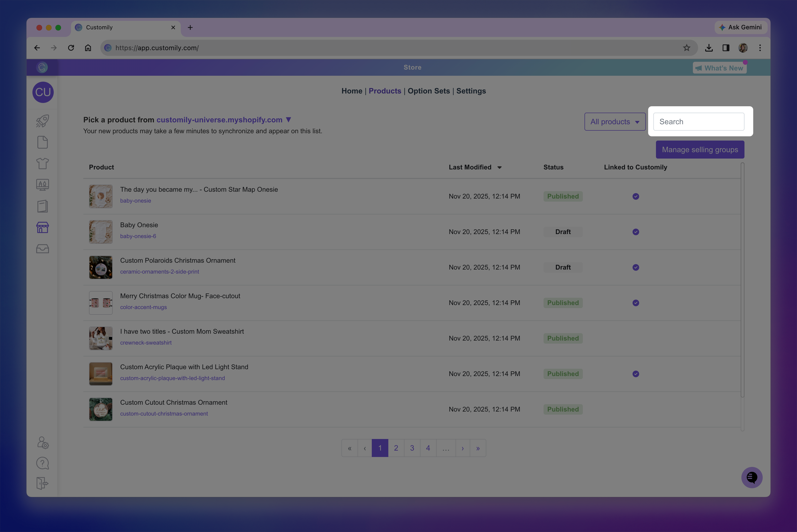797x532 pixels.
Task: Open browser downloads icon
Action: 709,48
